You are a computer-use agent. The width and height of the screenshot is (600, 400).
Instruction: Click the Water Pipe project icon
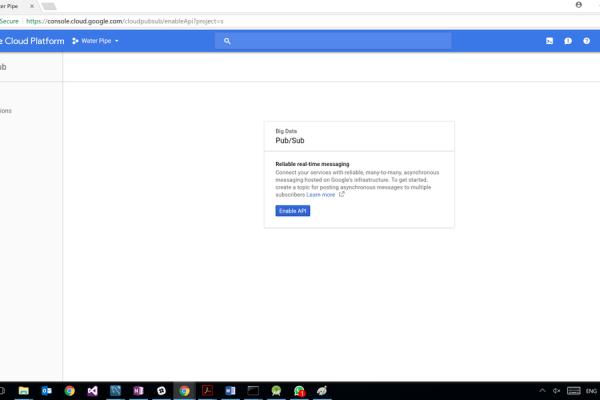[x=75, y=41]
